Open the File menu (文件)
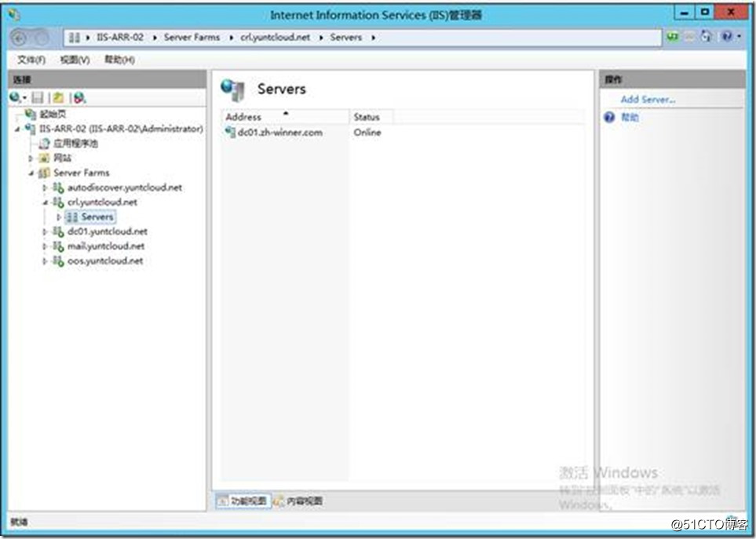 click(31, 60)
